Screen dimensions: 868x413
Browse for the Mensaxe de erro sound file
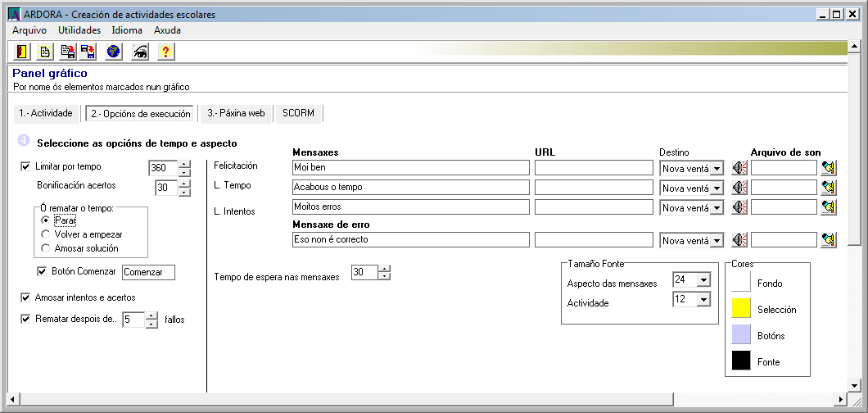click(x=829, y=240)
